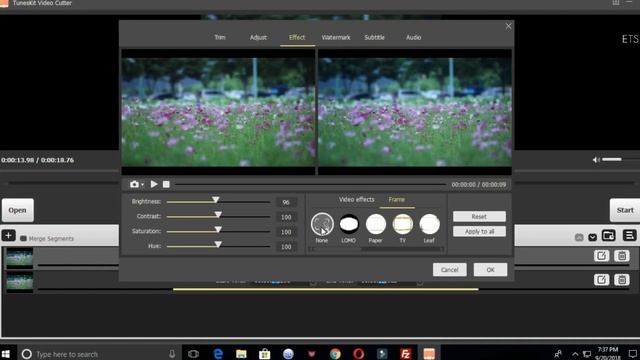The image size is (640, 360).
Task: Edit the second segment with edit icon
Action: (x=601, y=280)
